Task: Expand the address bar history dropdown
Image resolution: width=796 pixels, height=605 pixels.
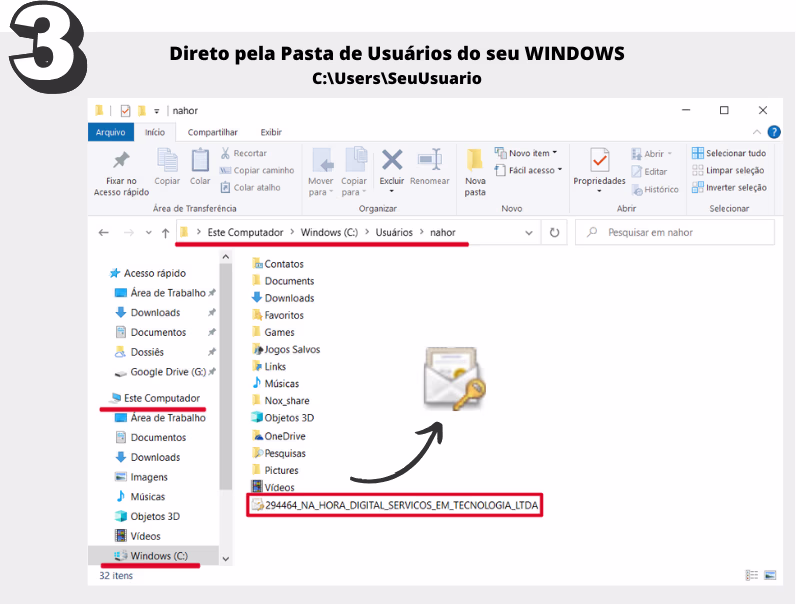Action: [528, 232]
